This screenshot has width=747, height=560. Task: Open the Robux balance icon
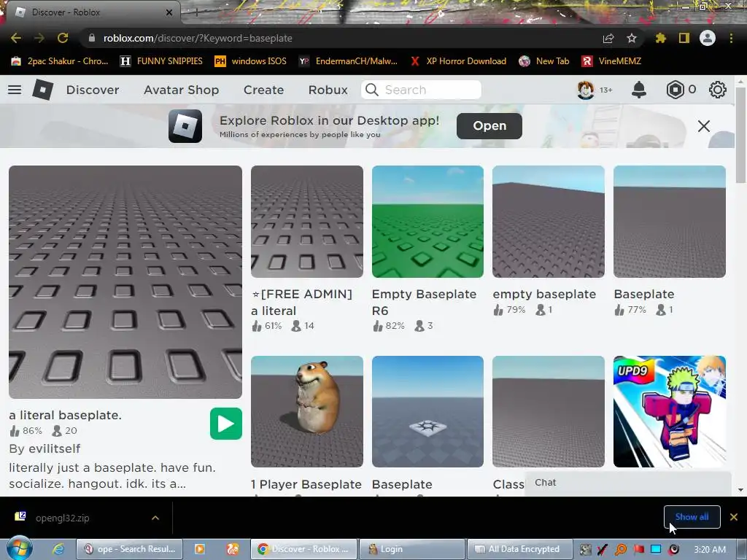[675, 90]
